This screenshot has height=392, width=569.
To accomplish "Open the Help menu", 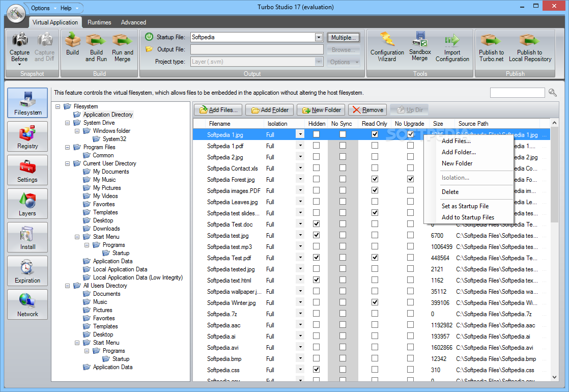I will [69, 8].
